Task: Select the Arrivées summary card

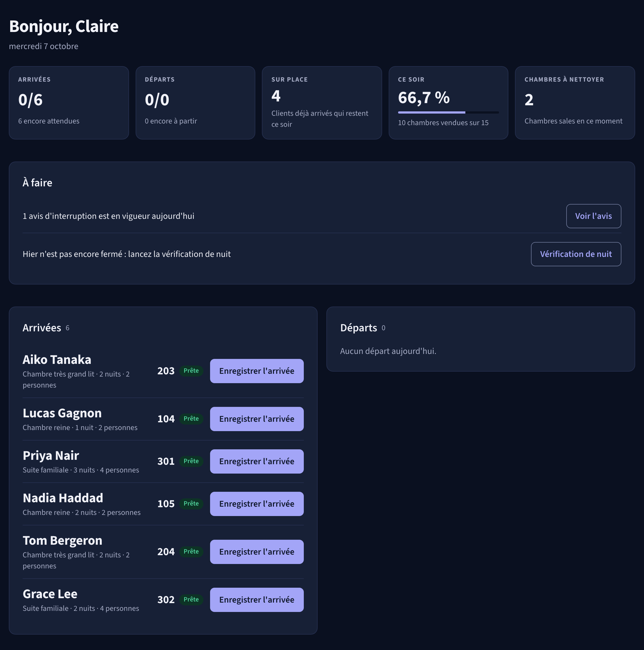Action: click(69, 103)
